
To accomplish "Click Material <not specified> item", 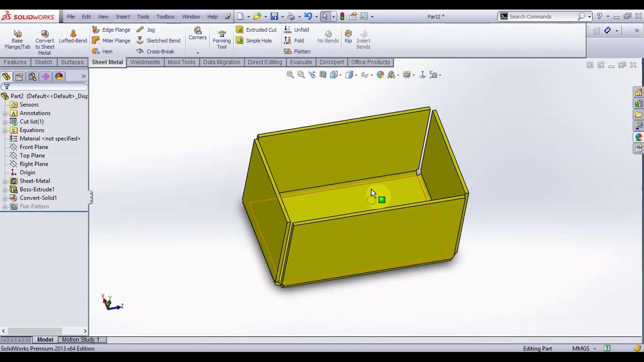I will [45, 139].
